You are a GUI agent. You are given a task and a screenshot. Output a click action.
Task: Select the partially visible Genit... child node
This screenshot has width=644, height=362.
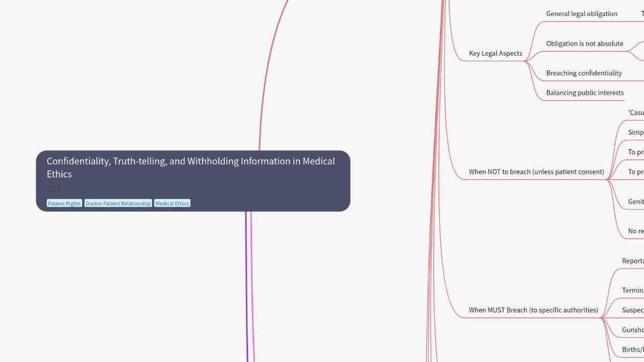click(x=635, y=202)
